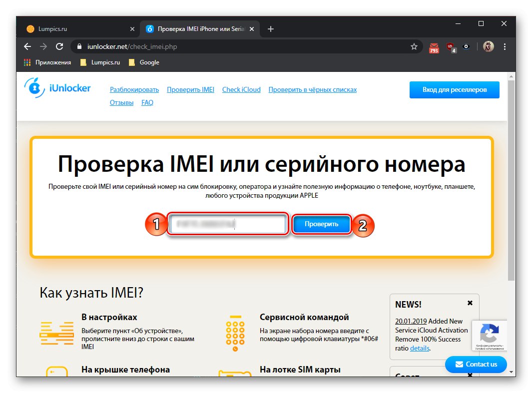The width and height of the screenshot is (532, 393).
Task: Open the mail extension showing 793
Action: 434,48
